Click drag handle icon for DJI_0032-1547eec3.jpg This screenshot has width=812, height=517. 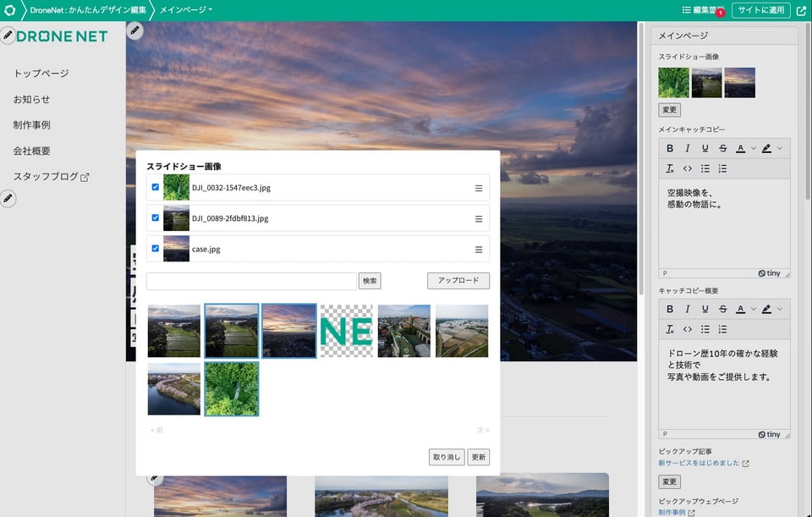coord(479,188)
